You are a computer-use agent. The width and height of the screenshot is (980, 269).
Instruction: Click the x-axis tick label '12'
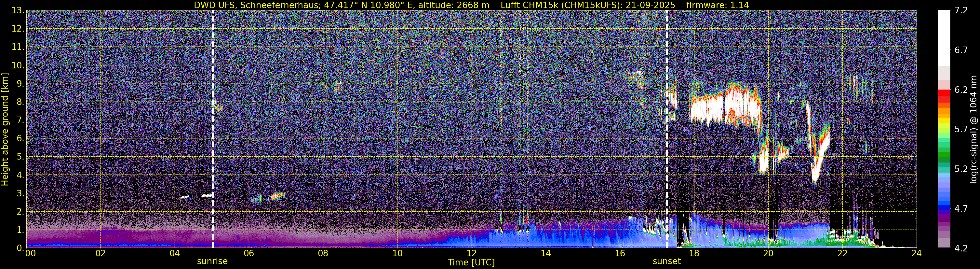471,253
